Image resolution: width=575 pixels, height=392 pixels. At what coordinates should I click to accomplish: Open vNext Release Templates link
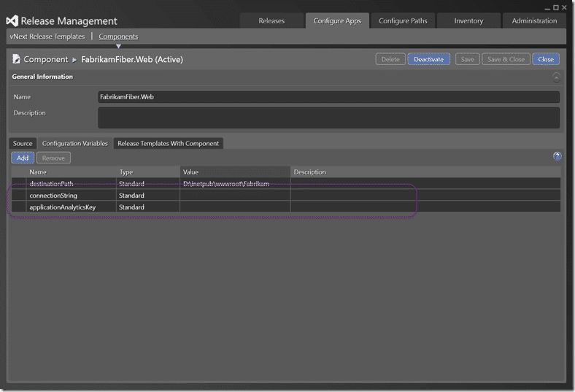(x=47, y=36)
